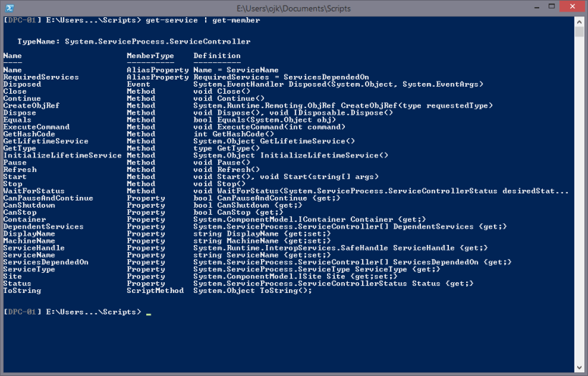Click the 'DisplayName' property row name
Screen dimensions: 588x376
(29, 233)
